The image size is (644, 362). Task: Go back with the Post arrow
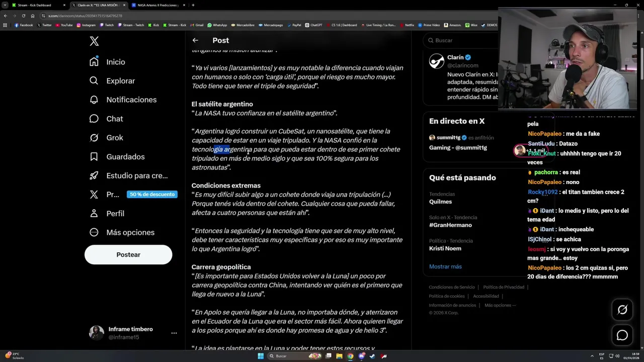pyautogui.click(x=195, y=40)
